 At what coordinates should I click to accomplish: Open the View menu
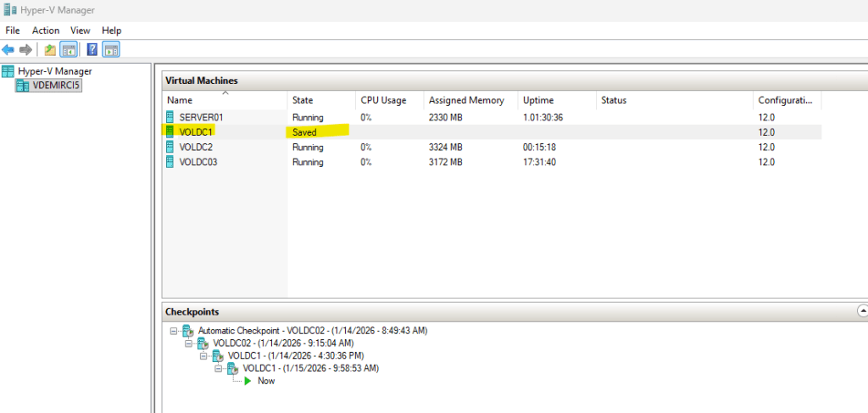[81, 31]
